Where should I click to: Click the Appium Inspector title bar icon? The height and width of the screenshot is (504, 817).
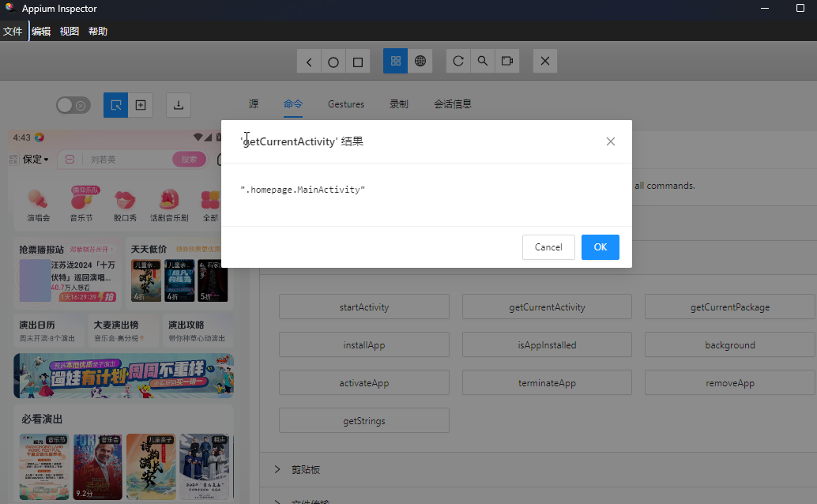click(10, 7)
